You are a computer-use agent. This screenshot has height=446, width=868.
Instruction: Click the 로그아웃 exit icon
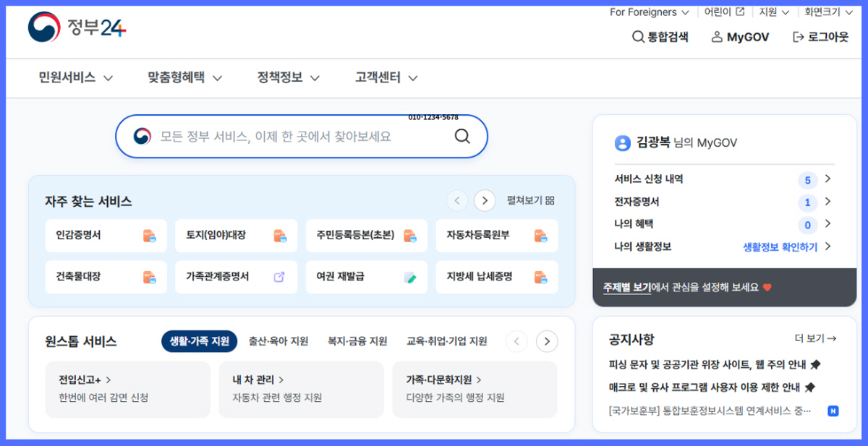pos(797,37)
